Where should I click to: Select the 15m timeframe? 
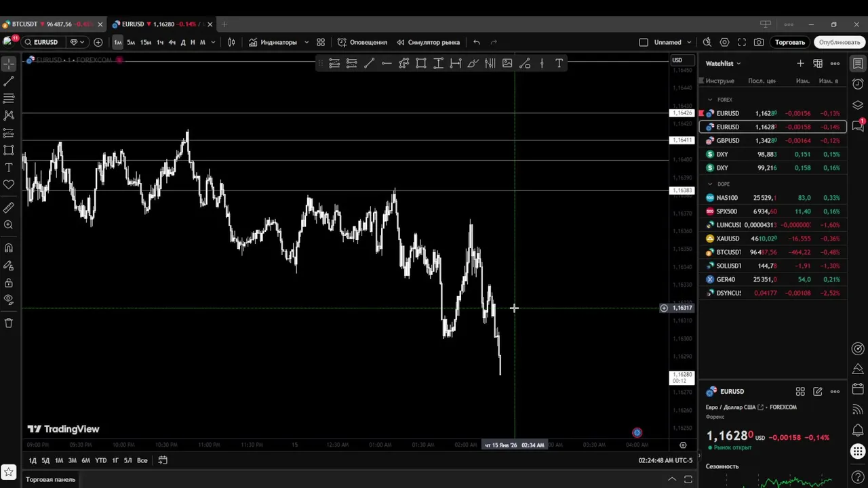(145, 42)
